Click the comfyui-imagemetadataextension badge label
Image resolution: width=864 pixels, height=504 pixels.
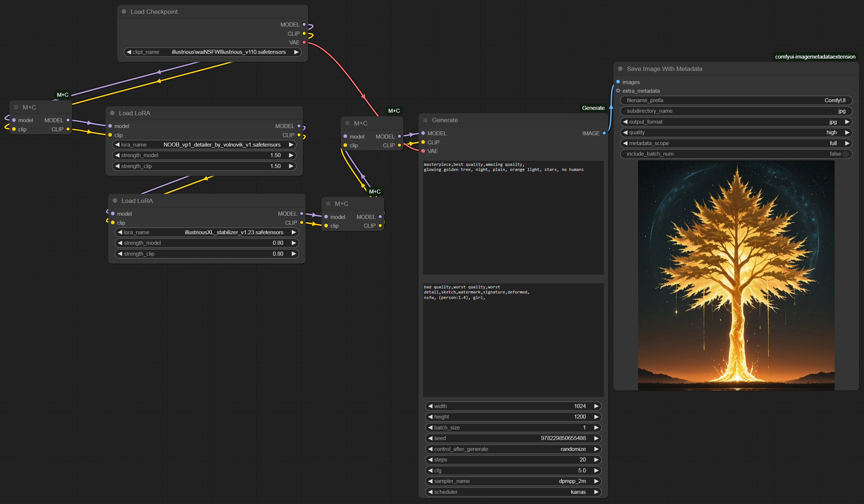(x=815, y=57)
